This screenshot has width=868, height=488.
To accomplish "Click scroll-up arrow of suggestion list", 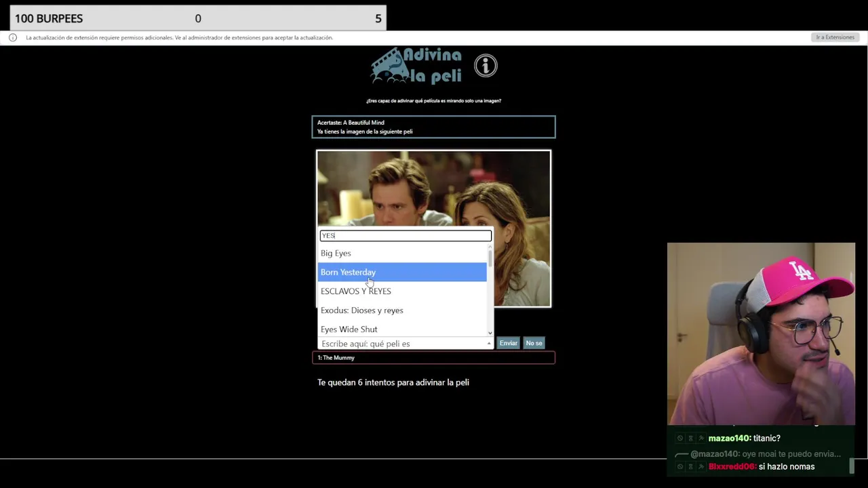I will (x=490, y=247).
